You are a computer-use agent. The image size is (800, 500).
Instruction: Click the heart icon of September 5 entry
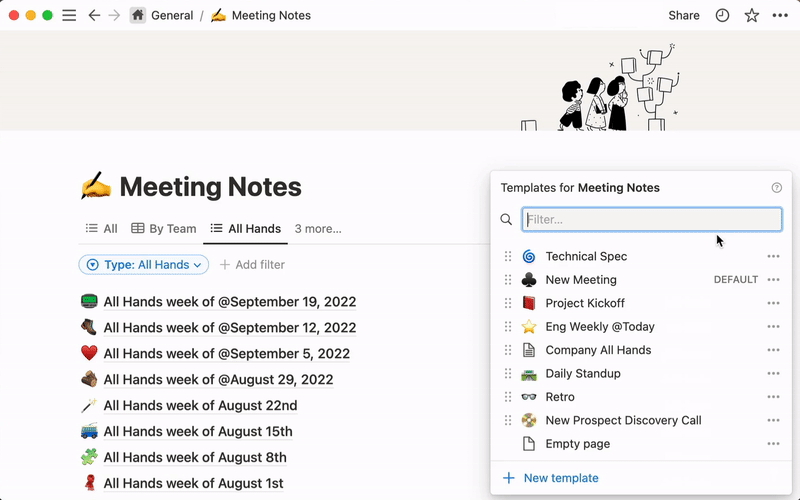click(x=89, y=353)
